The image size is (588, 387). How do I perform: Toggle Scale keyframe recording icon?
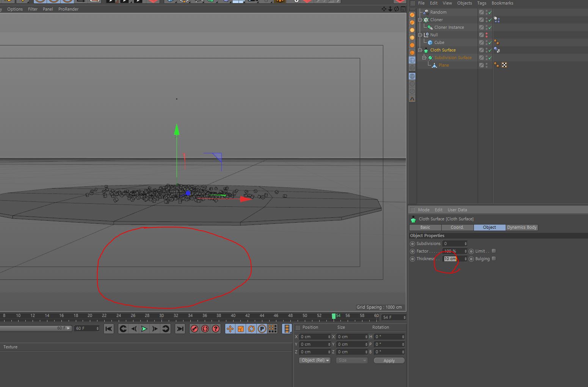pos(241,329)
